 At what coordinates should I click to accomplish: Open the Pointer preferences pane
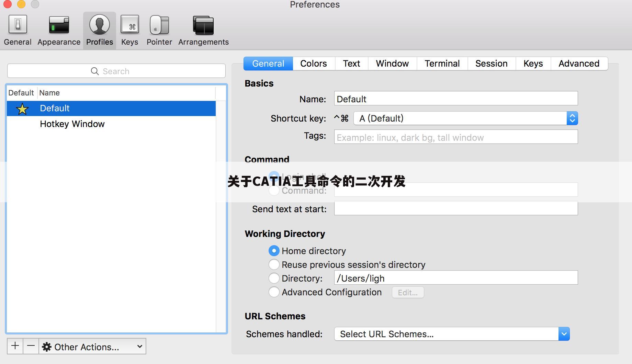(159, 30)
